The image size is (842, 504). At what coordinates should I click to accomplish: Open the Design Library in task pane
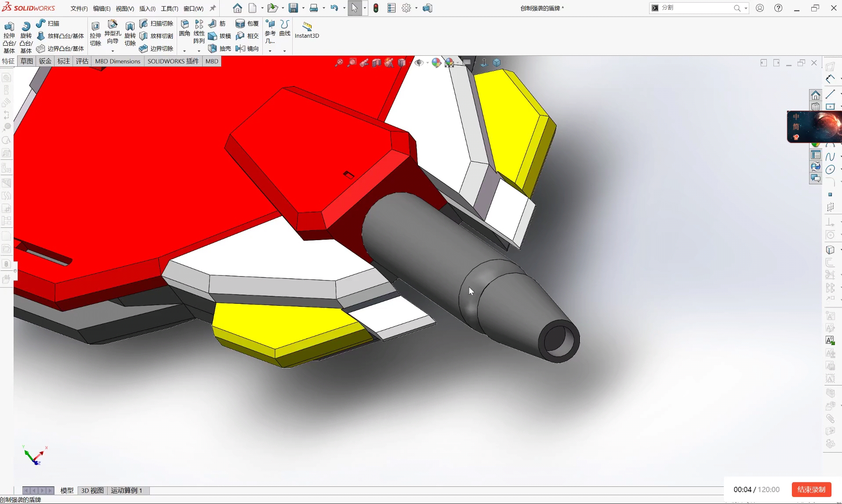click(x=816, y=107)
